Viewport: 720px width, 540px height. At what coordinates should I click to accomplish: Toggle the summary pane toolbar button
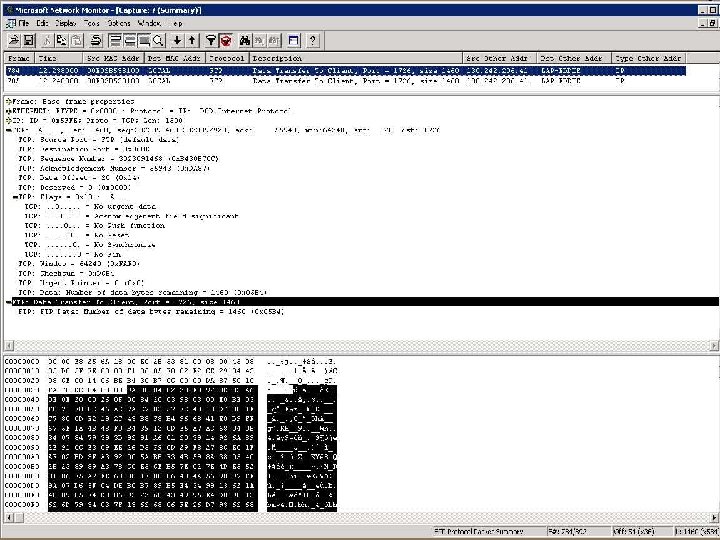pyautogui.click(x=115, y=41)
